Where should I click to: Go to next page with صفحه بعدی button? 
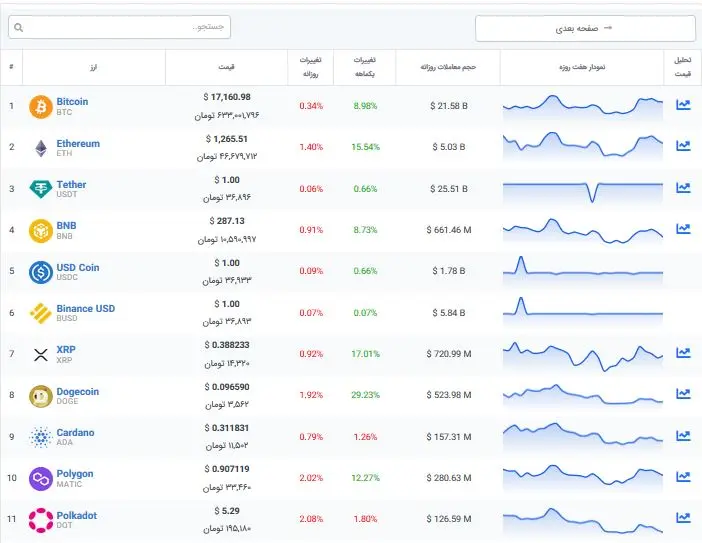(x=585, y=28)
